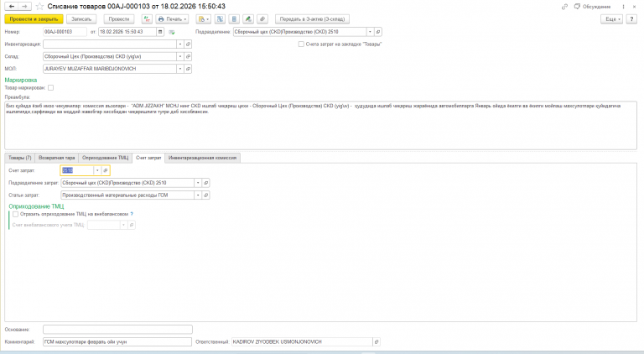Click the Провести button
644x354 pixels.
119,19
